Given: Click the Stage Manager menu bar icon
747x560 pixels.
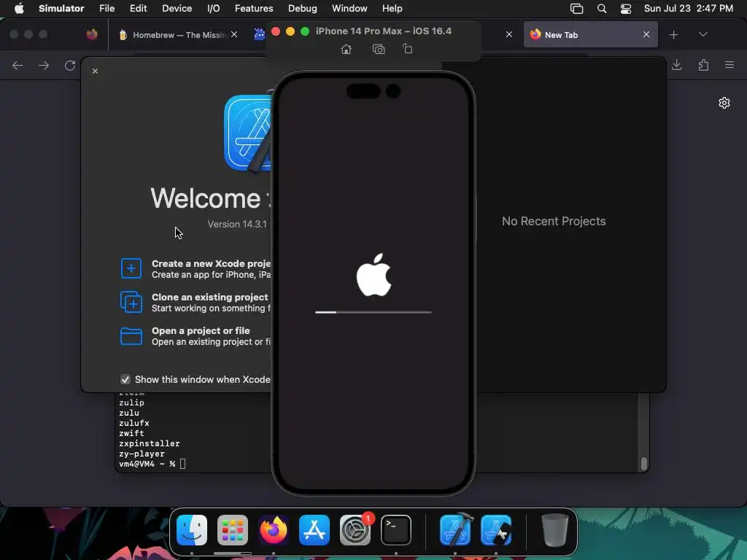Looking at the screenshot, I should tap(576, 9).
